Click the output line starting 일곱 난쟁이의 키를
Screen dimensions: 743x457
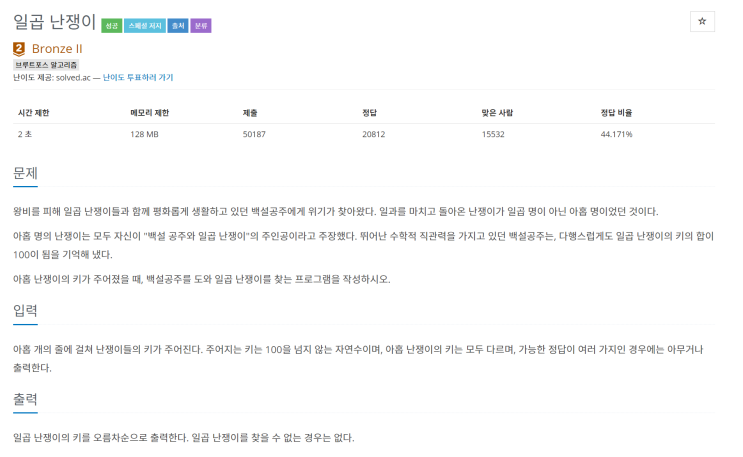183,438
